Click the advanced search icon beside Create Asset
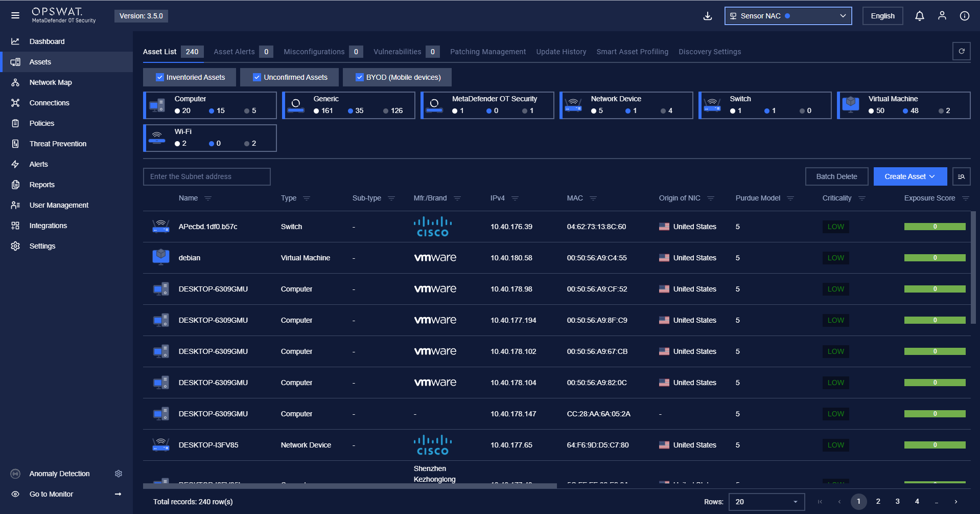Viewport: 980px width, 514px height. [x=961, y=176]
